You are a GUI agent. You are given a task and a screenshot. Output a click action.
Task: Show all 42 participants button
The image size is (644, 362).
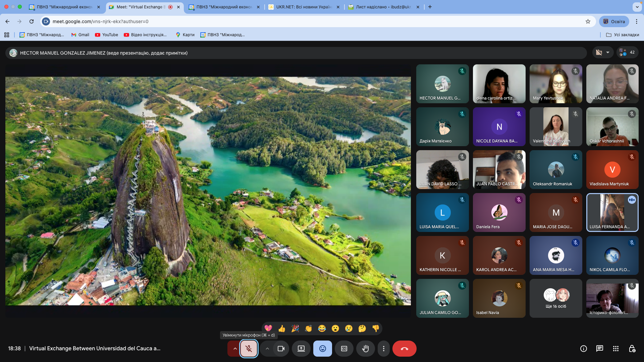(x=627, y=52)
